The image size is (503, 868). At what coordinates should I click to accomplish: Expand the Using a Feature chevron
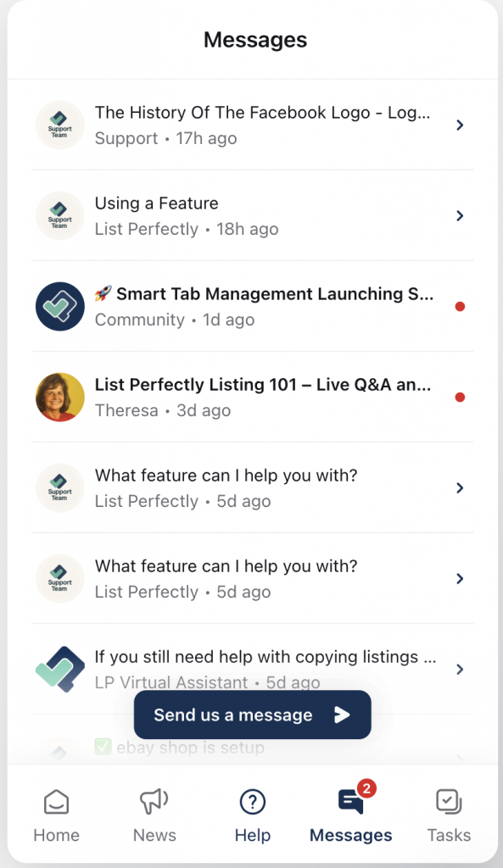tap(460, 216)
